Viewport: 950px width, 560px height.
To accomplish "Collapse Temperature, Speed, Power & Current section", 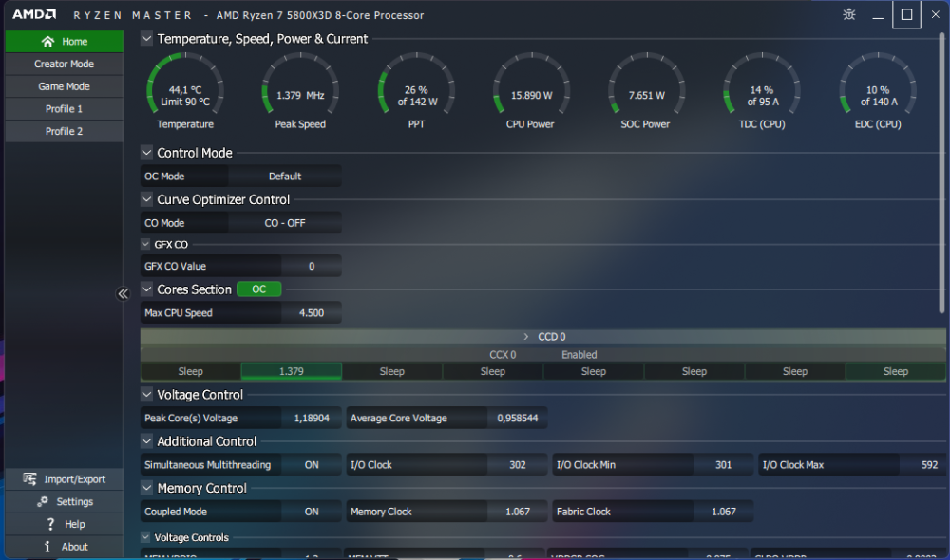I will pos(146,39).
